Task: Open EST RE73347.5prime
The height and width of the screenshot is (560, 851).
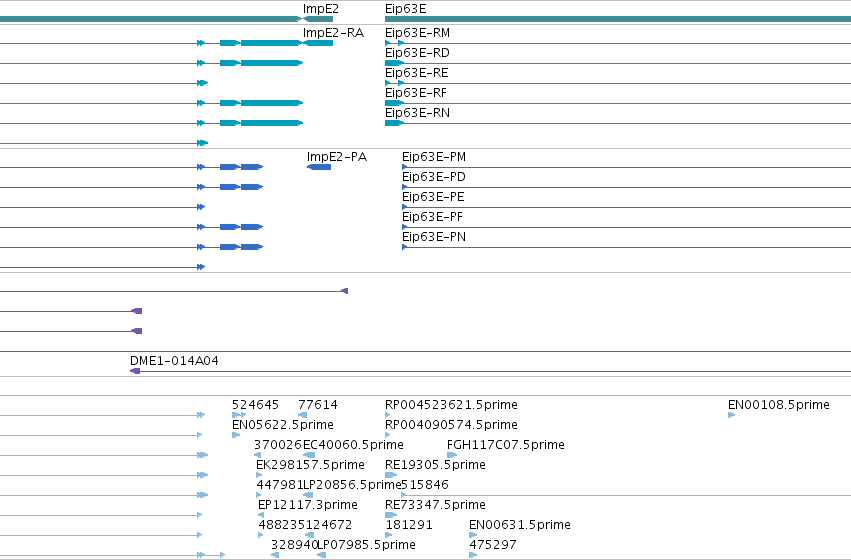Action: click(435, 506)
